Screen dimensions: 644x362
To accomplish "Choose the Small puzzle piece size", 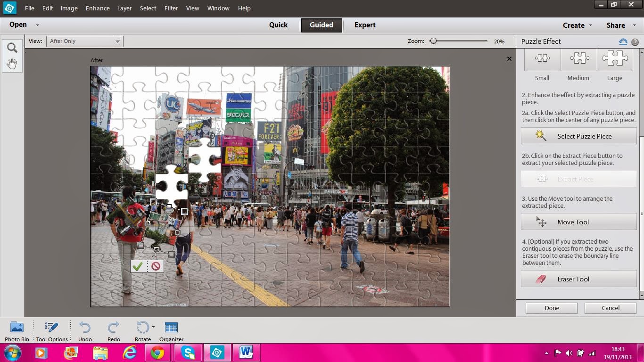I will pyautogui.click(x=542, y=60).
